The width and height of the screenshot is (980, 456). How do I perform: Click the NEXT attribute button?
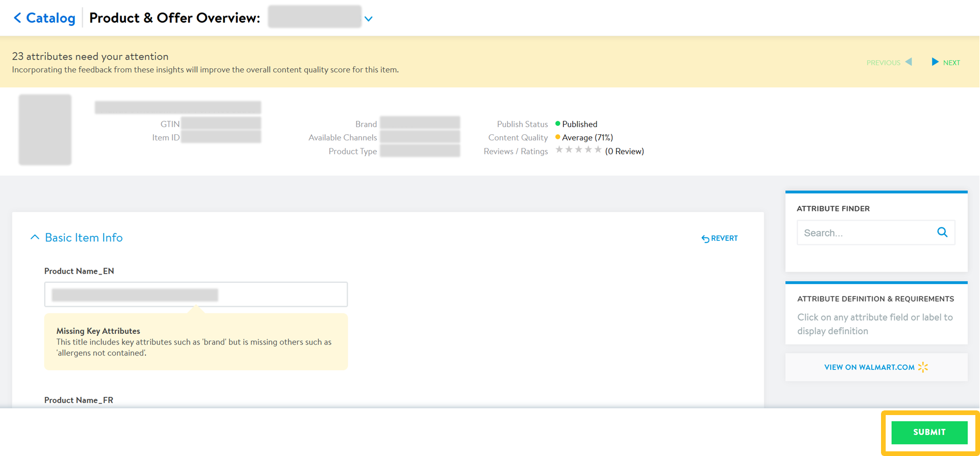pos(946,62)
